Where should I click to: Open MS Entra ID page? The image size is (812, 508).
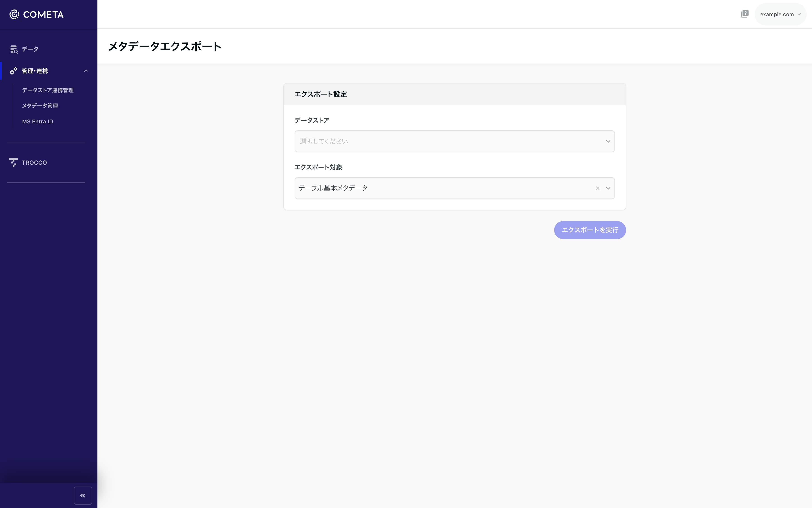coord(38,122)
